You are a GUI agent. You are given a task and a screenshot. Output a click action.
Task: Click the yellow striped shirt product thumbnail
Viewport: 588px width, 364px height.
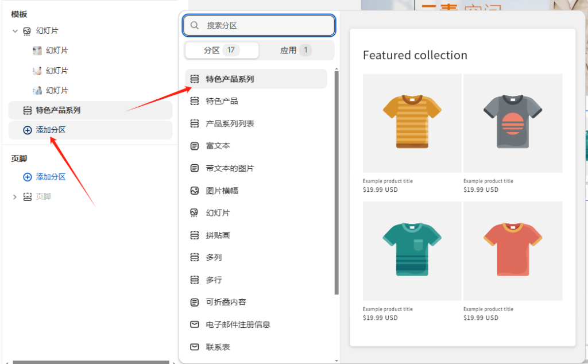[412, 122]
